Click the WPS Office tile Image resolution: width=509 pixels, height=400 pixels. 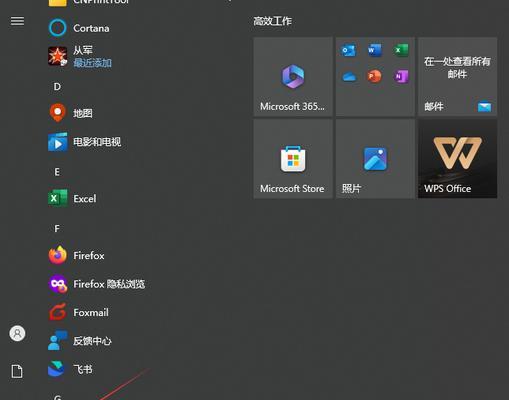point(457,159)
